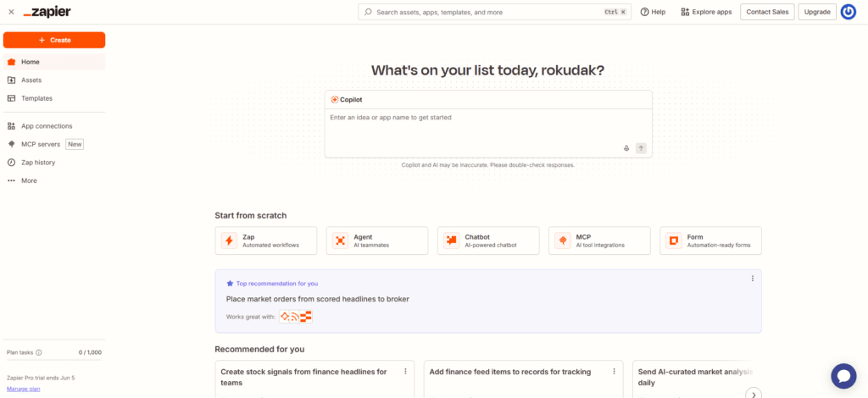Open Add finance feed items to records

click(x=510, y=372)
